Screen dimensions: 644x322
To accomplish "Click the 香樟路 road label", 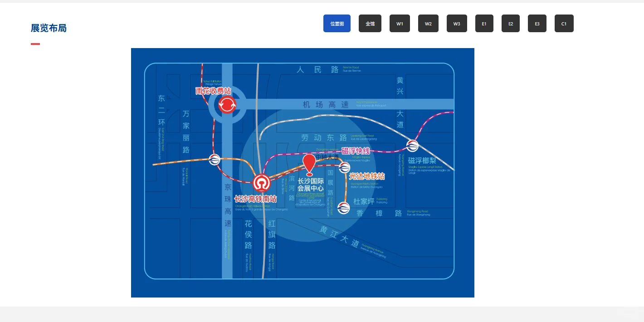I will tap(380, 213).
